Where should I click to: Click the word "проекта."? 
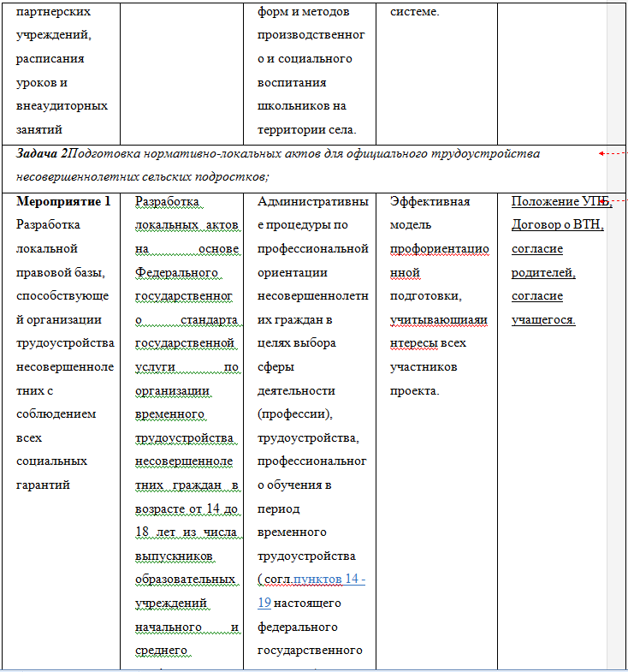[x=415, y=390]
